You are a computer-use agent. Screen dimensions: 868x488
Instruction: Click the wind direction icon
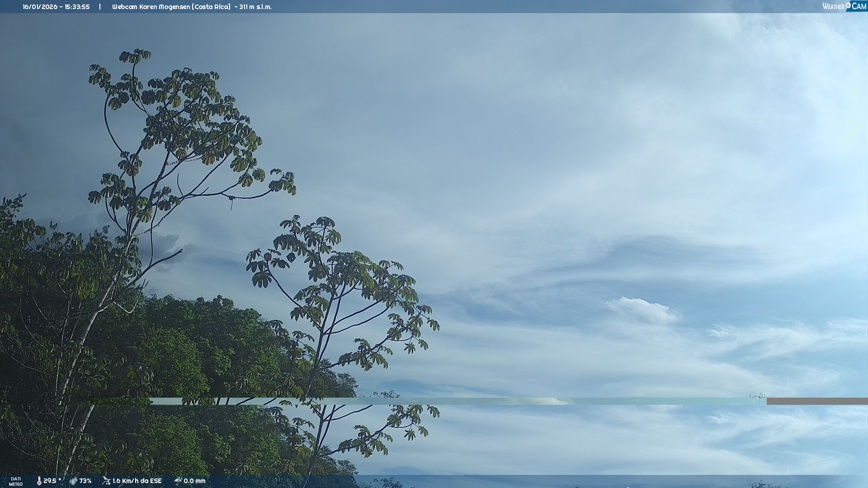pos(106,481)
